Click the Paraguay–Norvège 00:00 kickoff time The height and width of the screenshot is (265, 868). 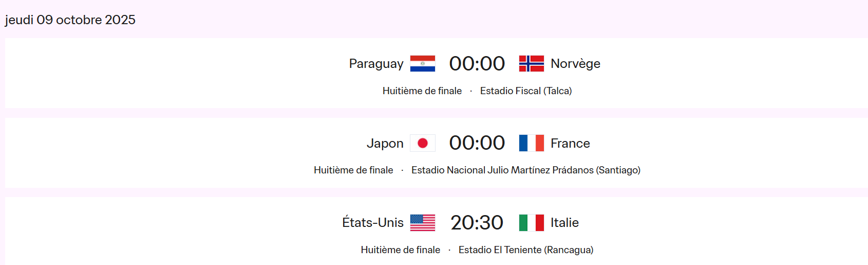pos(477,64)
